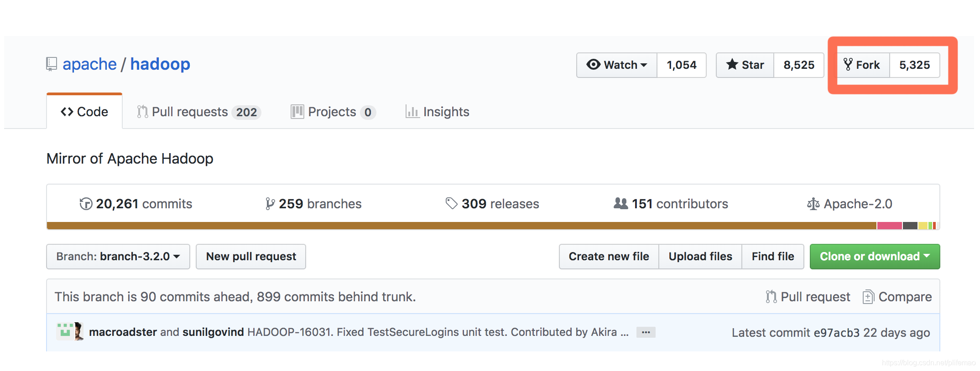The image size is (980, 371).
Task: Click the commits history clock icon
Action: (x=86, y=204)
